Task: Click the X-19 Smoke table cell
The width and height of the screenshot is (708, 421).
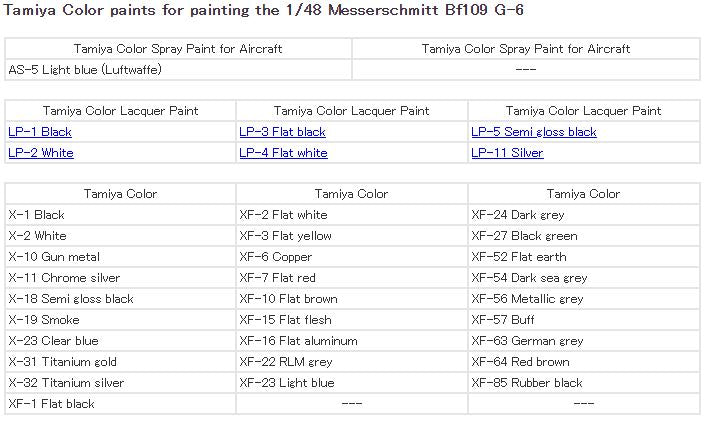Action: (43, 320)
